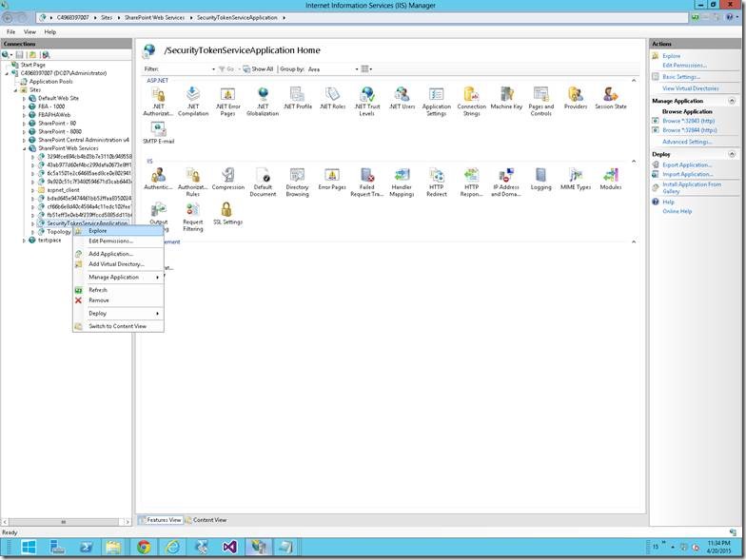Open .NET Error Pages feature
This screenshot has height=560, width=746.
point(228,101)
